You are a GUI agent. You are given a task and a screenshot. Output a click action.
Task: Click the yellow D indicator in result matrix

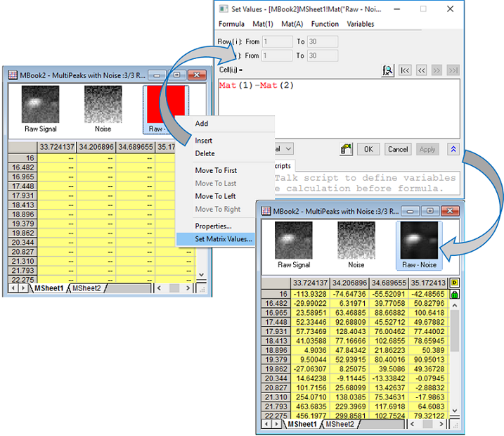(454, 283)
